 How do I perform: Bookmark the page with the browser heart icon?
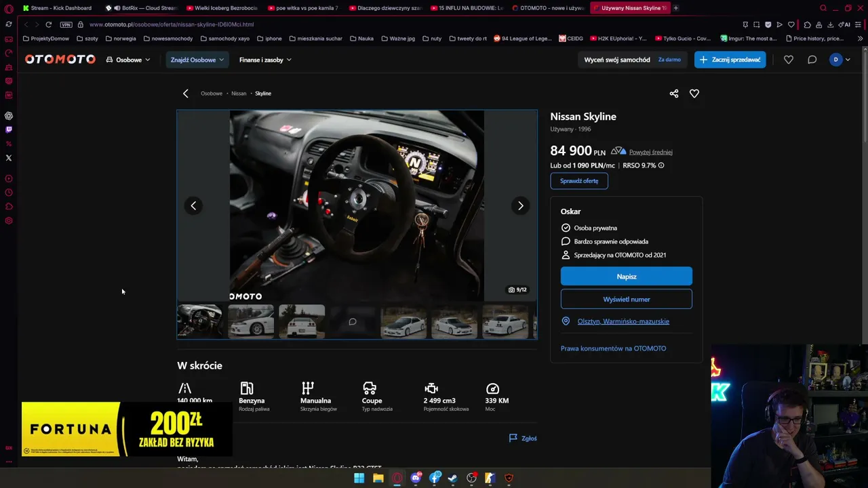point(791,24)
